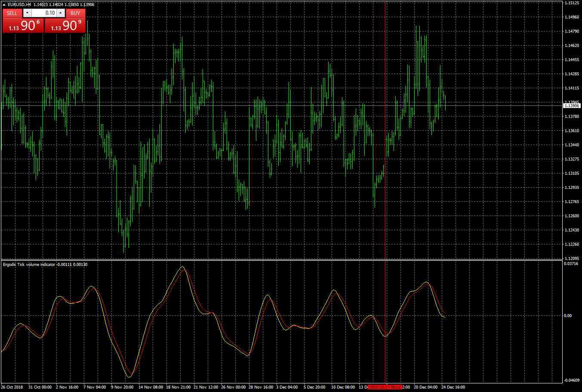Image resolution: width=582 pixels, height=392 pixels.
Task: Click the 0.00 indicator zero level label
Action: (x=568, y=316)
